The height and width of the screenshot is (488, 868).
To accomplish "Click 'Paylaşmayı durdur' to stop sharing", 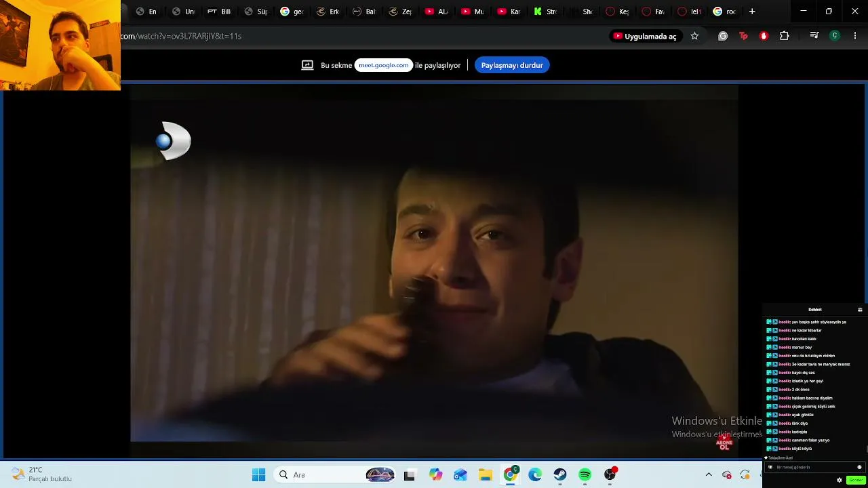I will pyautogui.click(x=512, y=65).
